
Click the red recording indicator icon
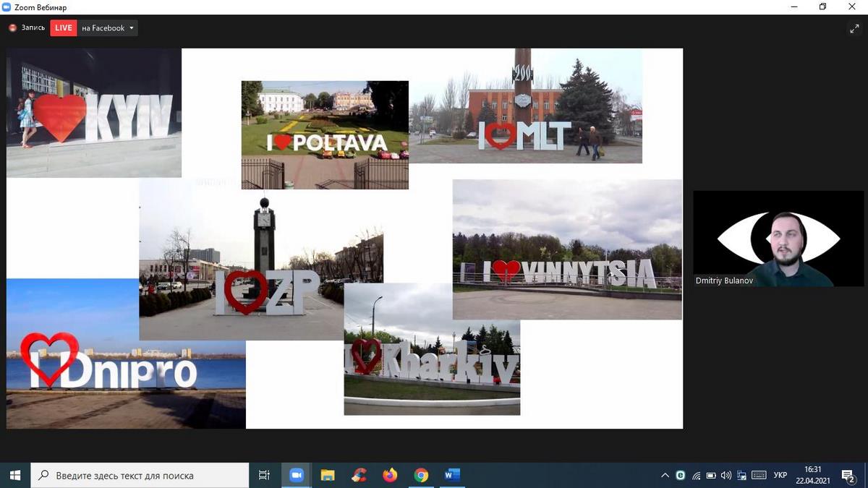click(12, 28)
